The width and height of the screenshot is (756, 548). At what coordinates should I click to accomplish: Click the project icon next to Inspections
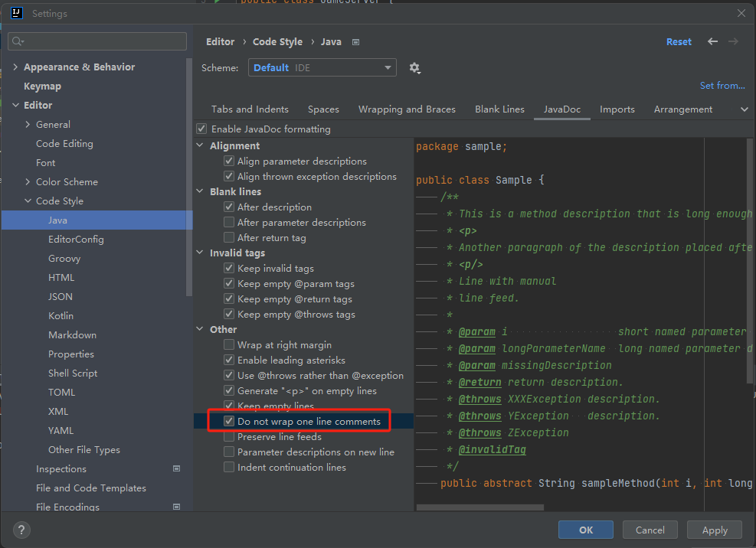[176, 468]
